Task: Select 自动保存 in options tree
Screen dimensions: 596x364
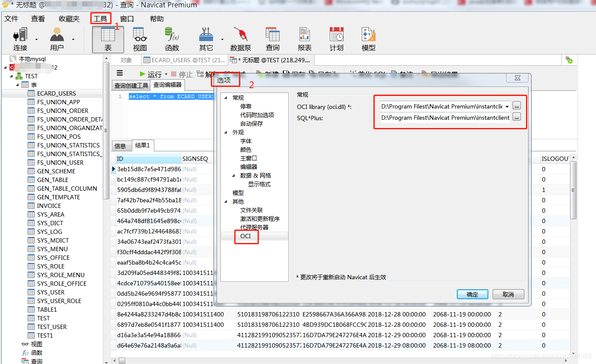Action: (252, 124)
